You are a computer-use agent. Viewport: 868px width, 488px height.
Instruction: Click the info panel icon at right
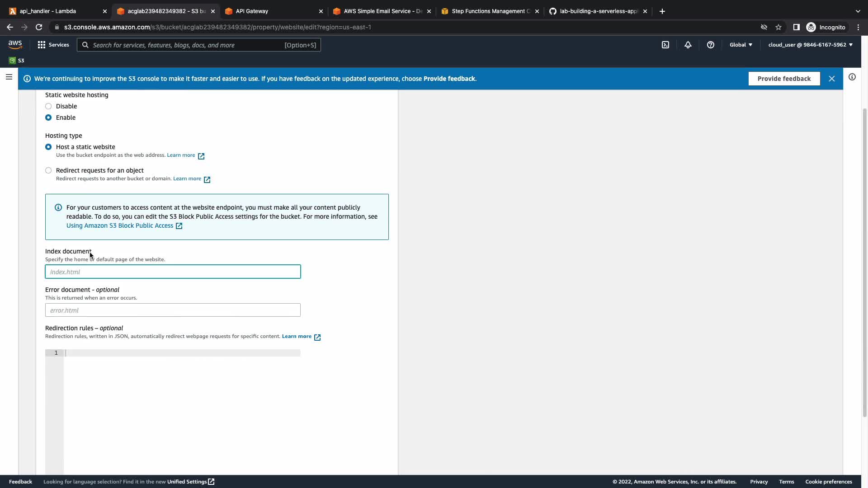852,77
